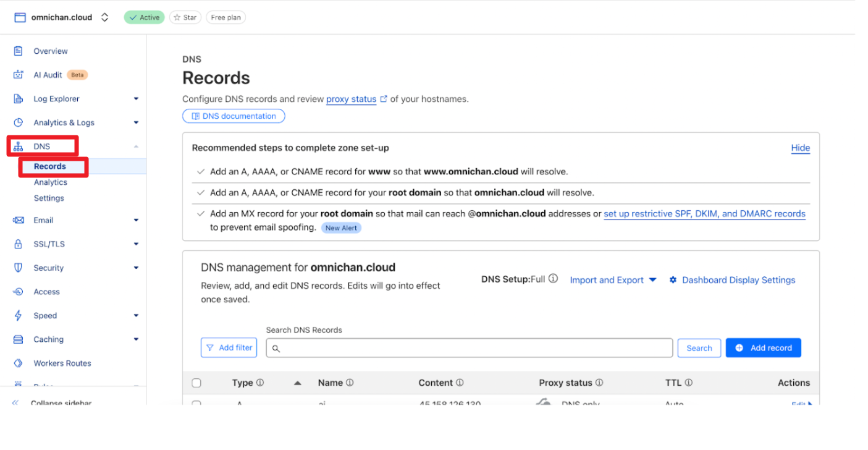Check the select-all records checkbox
This screenshot has width=868, height=450.
tap(196, 383)
